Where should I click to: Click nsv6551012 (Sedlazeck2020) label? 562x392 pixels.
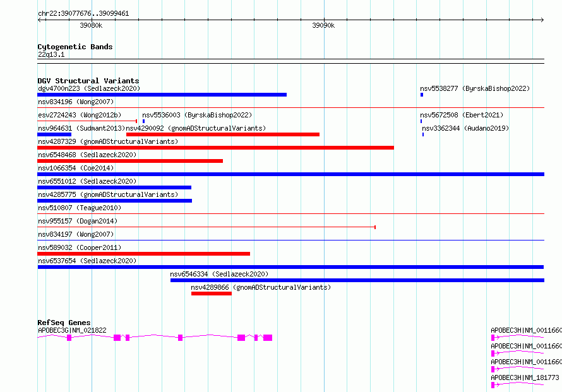coord(87,181)
